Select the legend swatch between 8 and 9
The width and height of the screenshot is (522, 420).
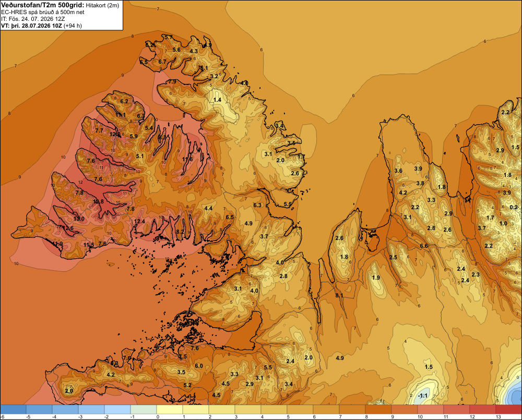[x=378, y=410]
